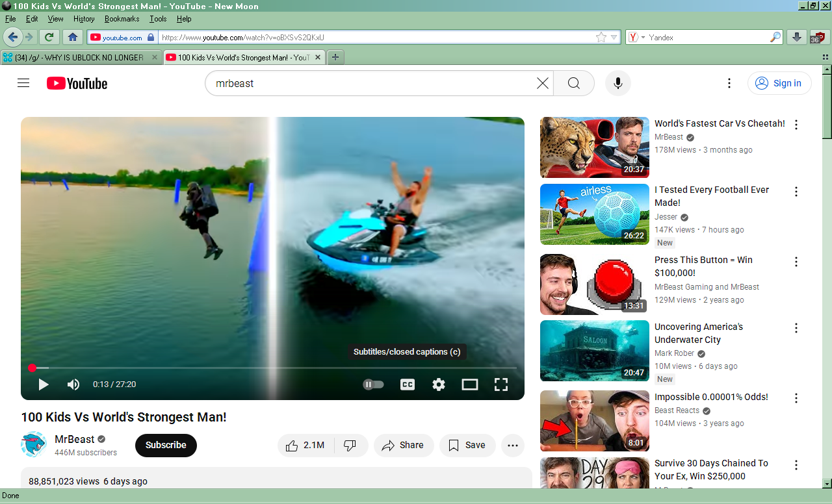List all tabs button
This screenshot has width=832, height=504.
tap(825, 57)
